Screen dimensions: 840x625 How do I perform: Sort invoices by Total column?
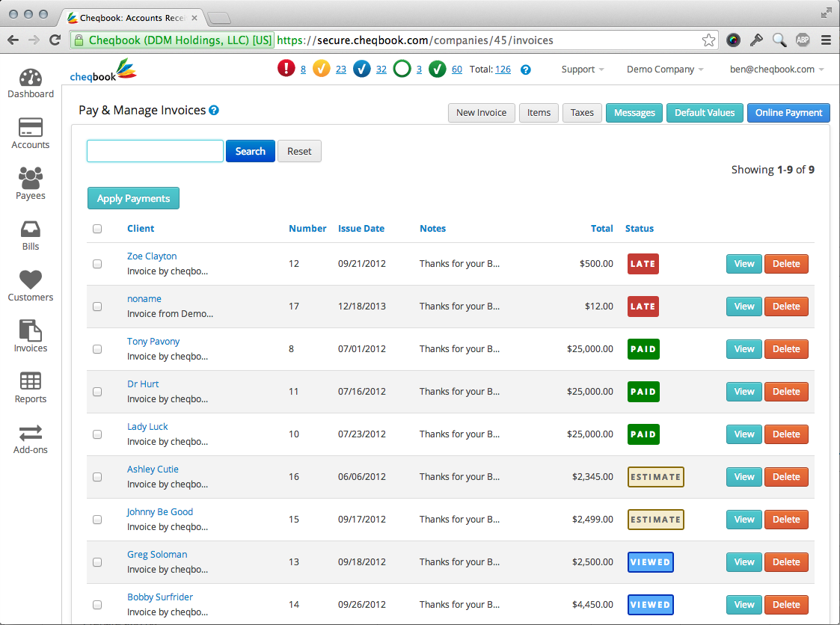point(601,229)
